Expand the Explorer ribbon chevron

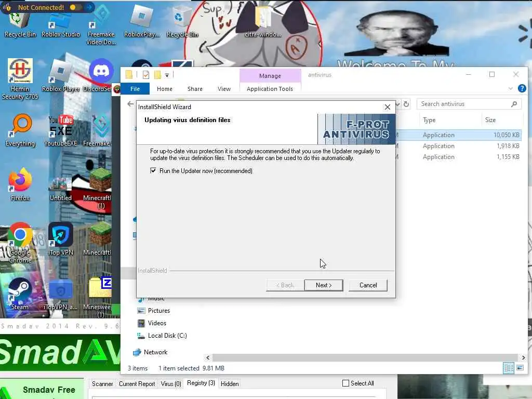point(511,88)
